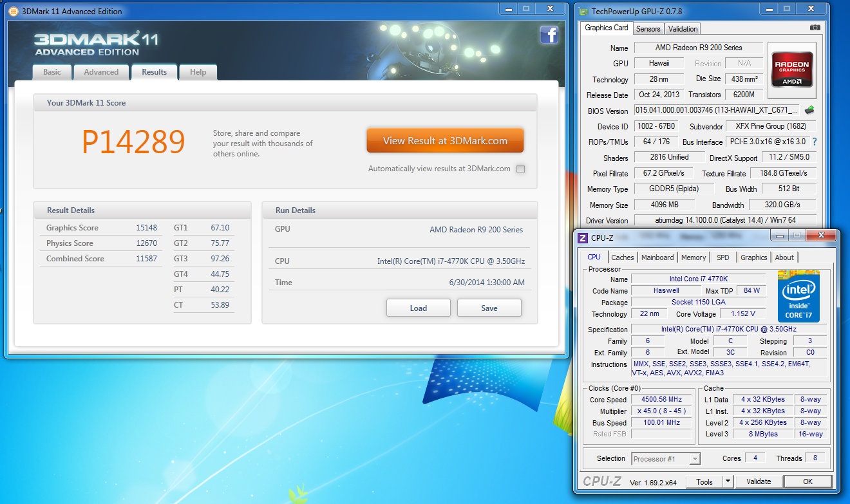This screenshot has width=850, height=504.
Task: Click the Bandwidth 320.0 GB/s field
Action: [782, 205]
